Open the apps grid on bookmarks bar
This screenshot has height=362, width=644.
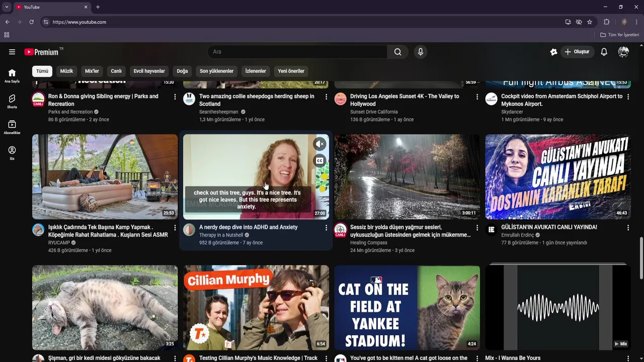click(7, 35)
